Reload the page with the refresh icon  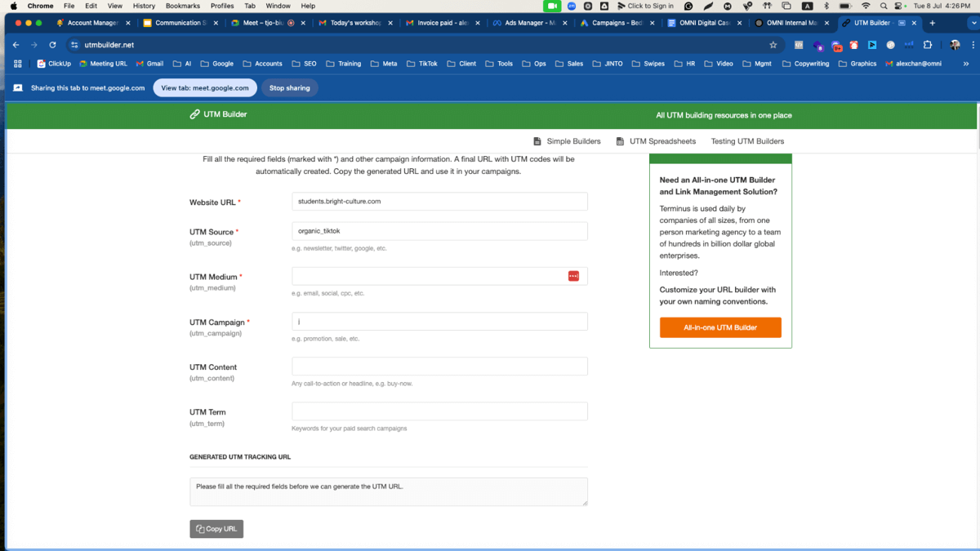pos(52,45)
